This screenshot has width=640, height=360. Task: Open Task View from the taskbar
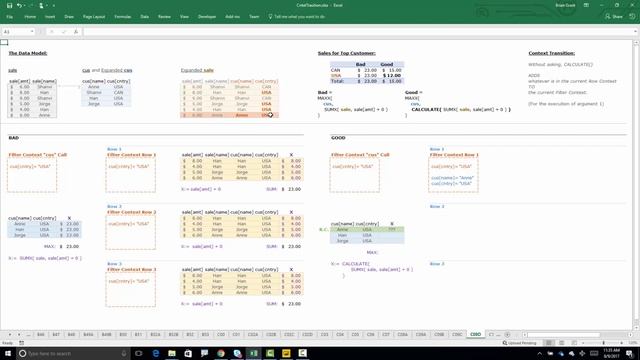(139, 353)
